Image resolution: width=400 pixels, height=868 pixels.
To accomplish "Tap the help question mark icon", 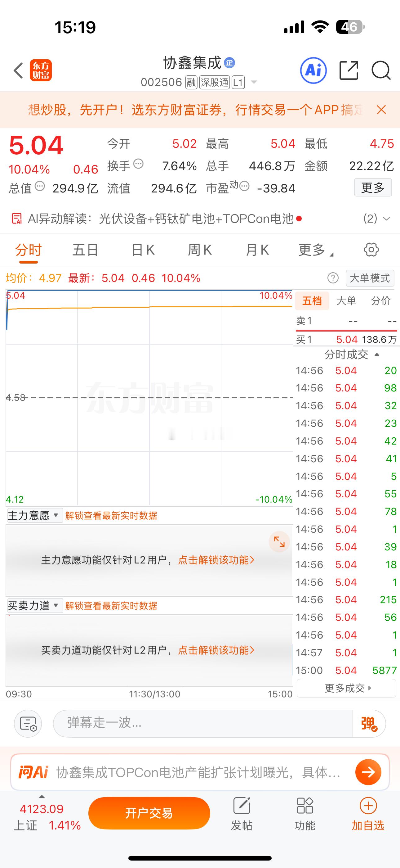I will point(333,278).
